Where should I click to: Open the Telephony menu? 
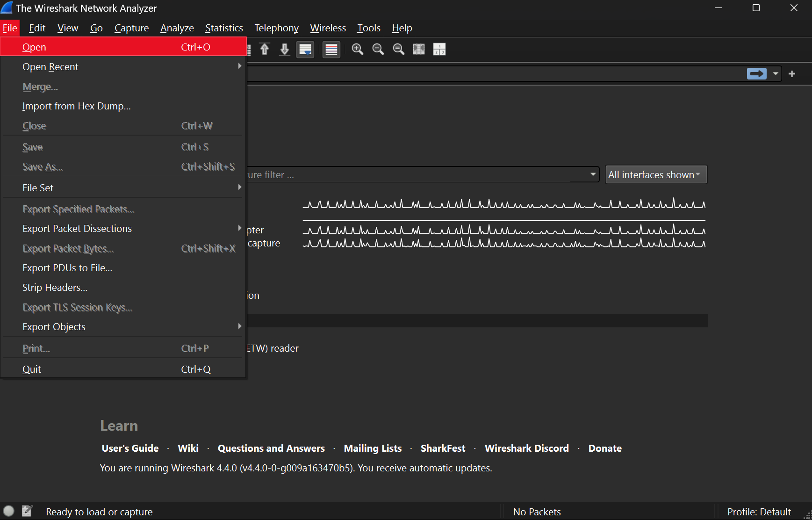click(276, 28)
